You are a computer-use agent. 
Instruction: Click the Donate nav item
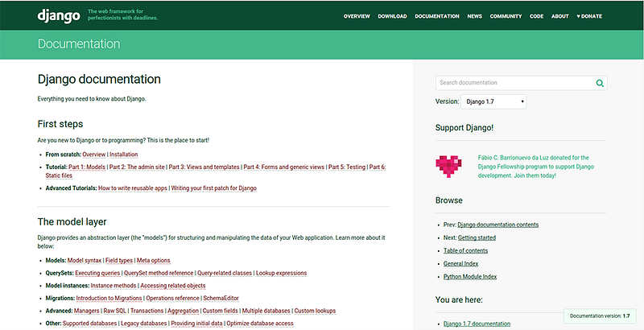589,16
